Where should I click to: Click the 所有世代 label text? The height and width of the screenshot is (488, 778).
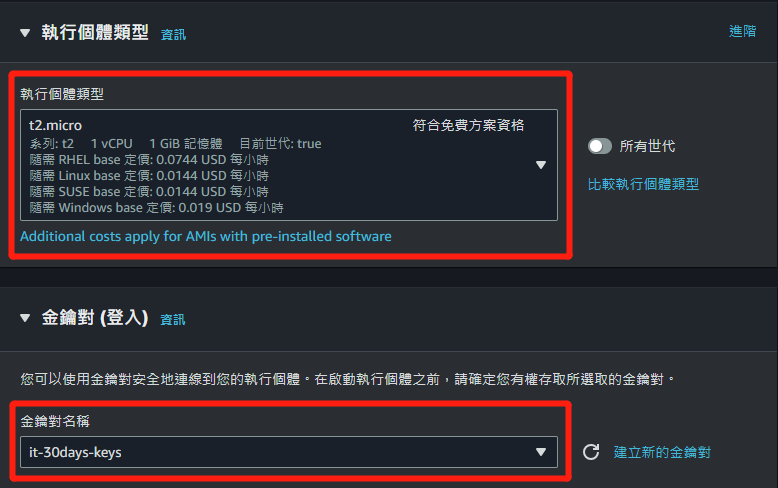(647, 146)
